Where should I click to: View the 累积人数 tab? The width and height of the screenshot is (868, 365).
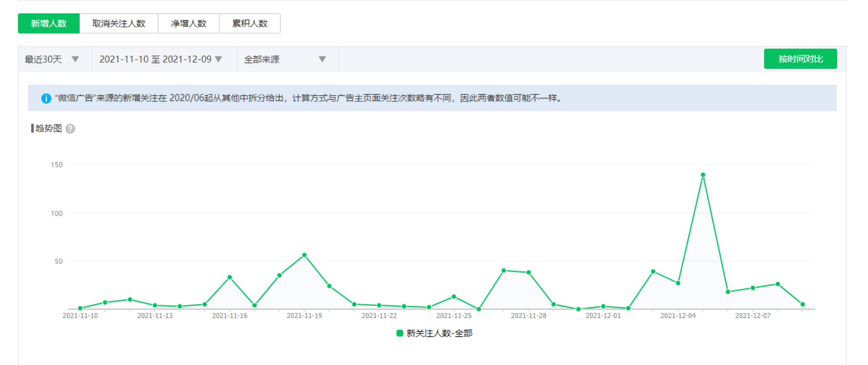[x=250, y=24]
